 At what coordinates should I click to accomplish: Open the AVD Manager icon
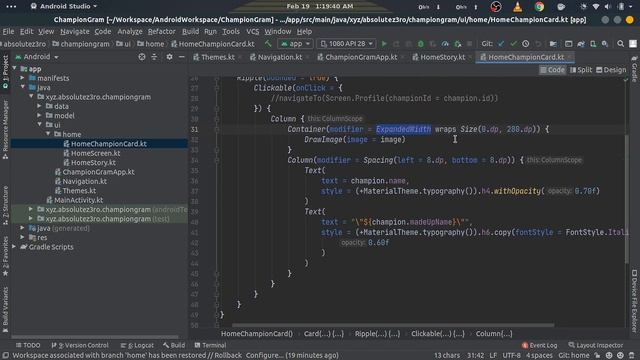[593, 44]
